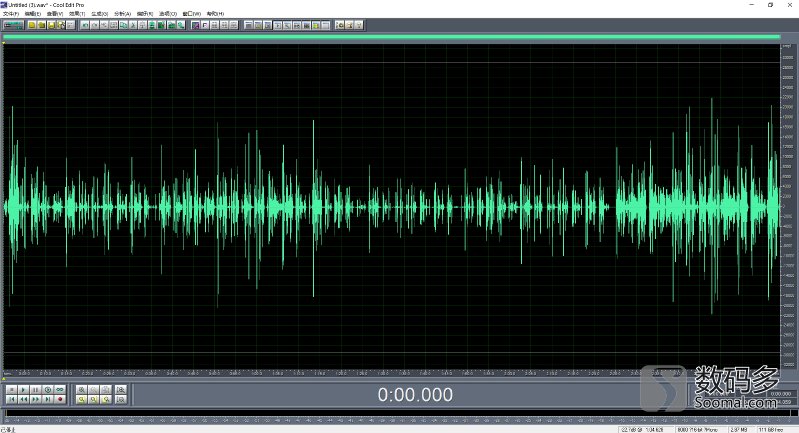Screen dimensions: 799x433
Task: Click the Zoom Out Vertically icon
Action: pyautogui.click(x=121, y=399)
